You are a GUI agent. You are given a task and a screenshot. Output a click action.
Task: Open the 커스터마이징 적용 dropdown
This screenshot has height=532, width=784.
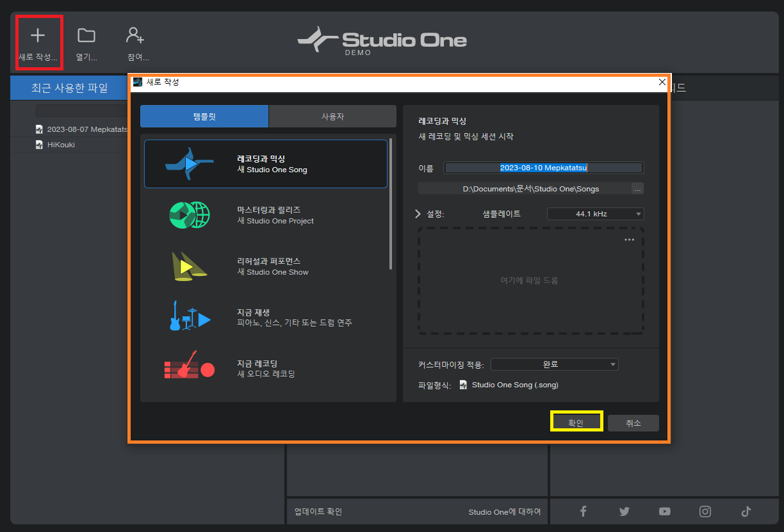[555, 364]
